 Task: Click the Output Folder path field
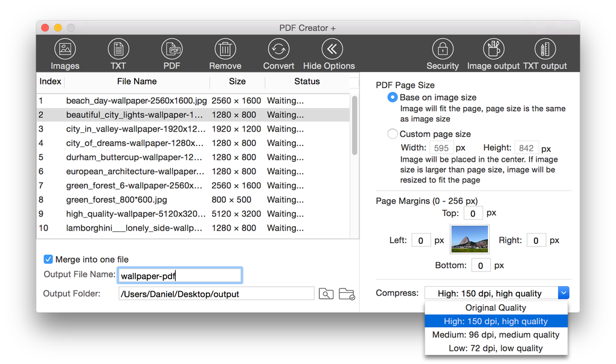tap(216, 294)
